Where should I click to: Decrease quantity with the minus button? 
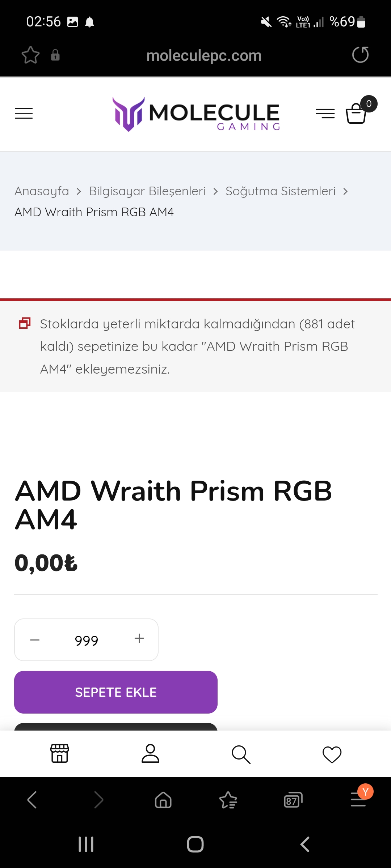point(35,640)
